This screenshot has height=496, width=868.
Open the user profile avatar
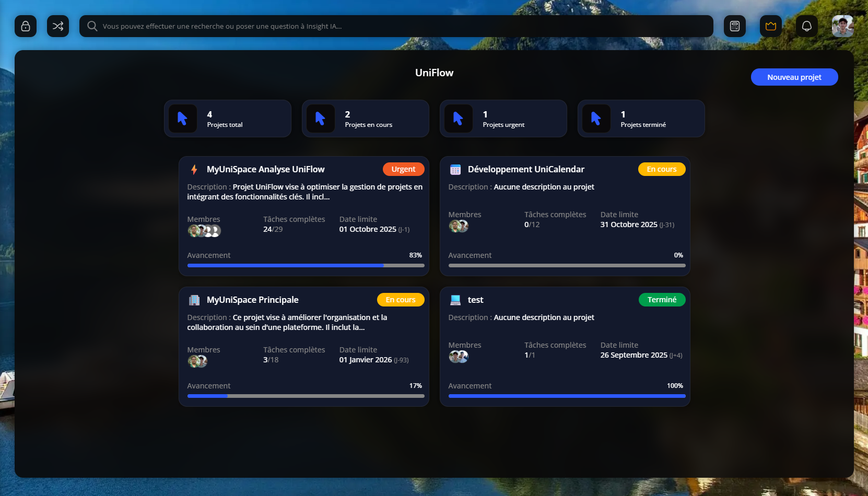(842, 26)
